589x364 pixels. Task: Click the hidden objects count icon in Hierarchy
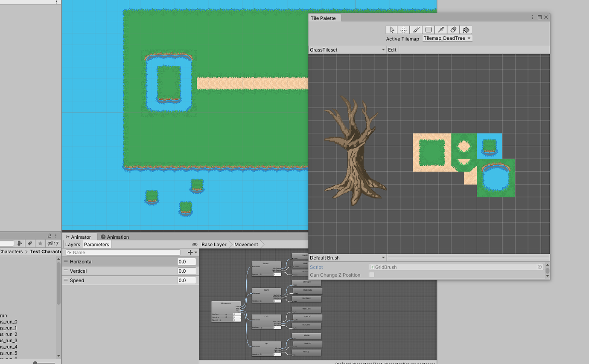point(53,243)
